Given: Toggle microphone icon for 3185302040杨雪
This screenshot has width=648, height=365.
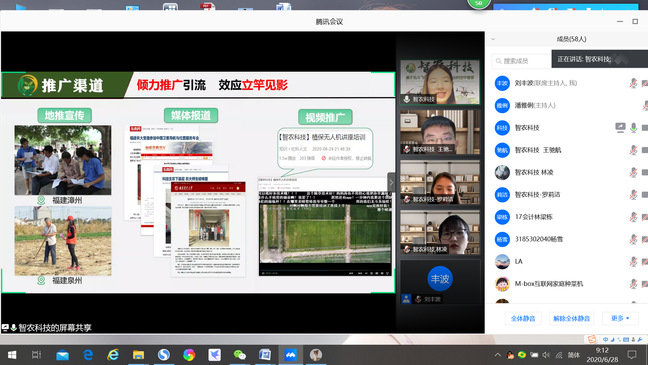Looking at the screenshot, I should tap(633, 239).
